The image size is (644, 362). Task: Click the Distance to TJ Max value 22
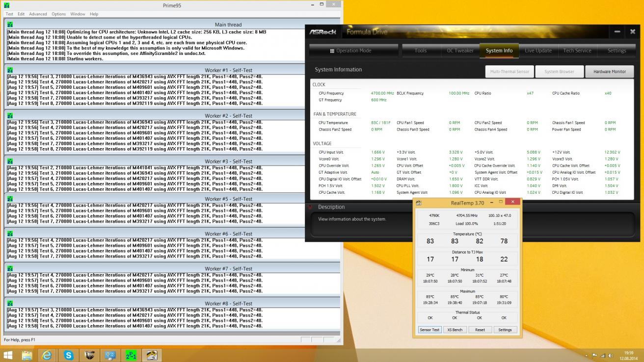point(504,259)
